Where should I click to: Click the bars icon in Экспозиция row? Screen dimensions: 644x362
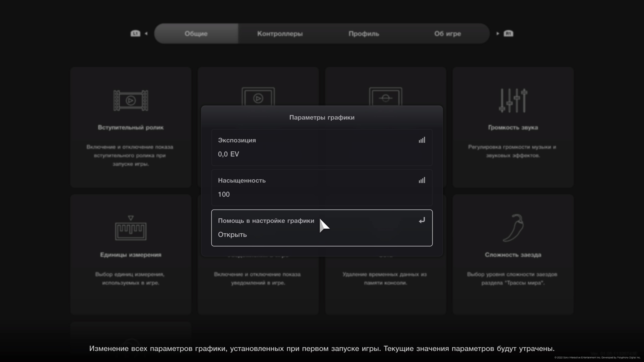pos(422,140)
